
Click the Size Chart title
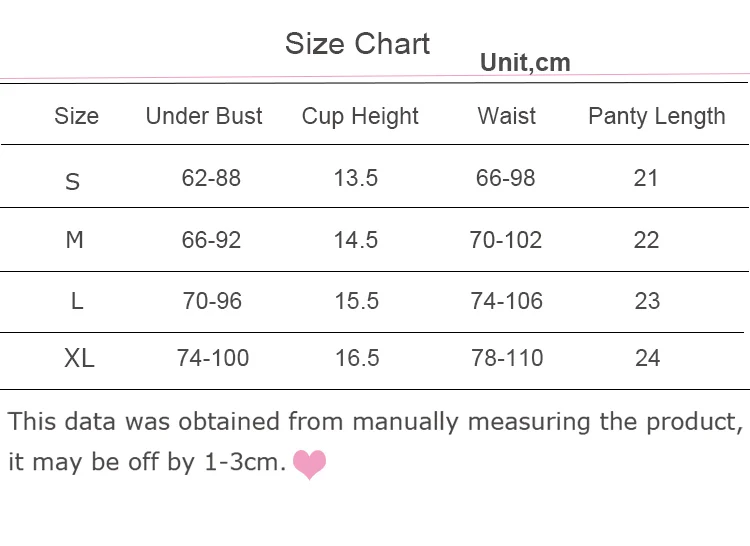click(x=357, y=44)
